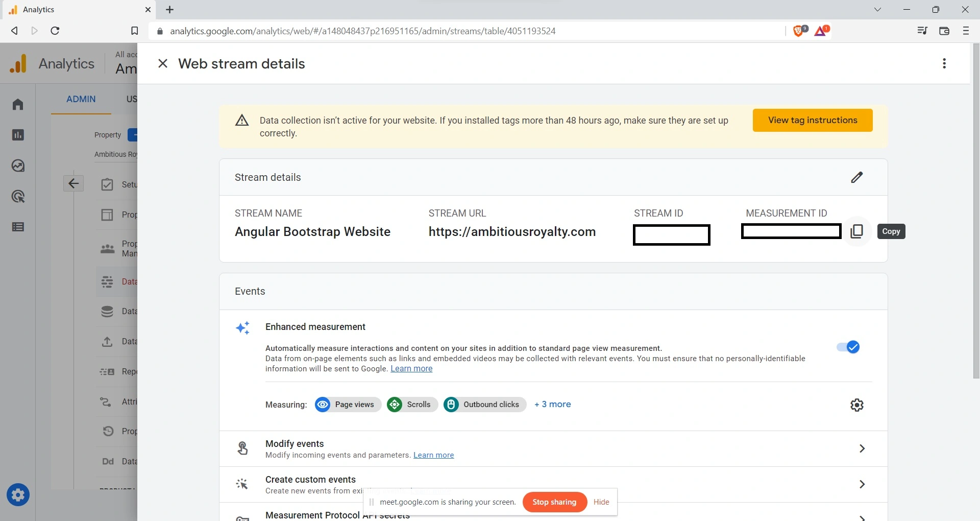Turn off the Enhanced measurement toggle

tap(848, 347)
